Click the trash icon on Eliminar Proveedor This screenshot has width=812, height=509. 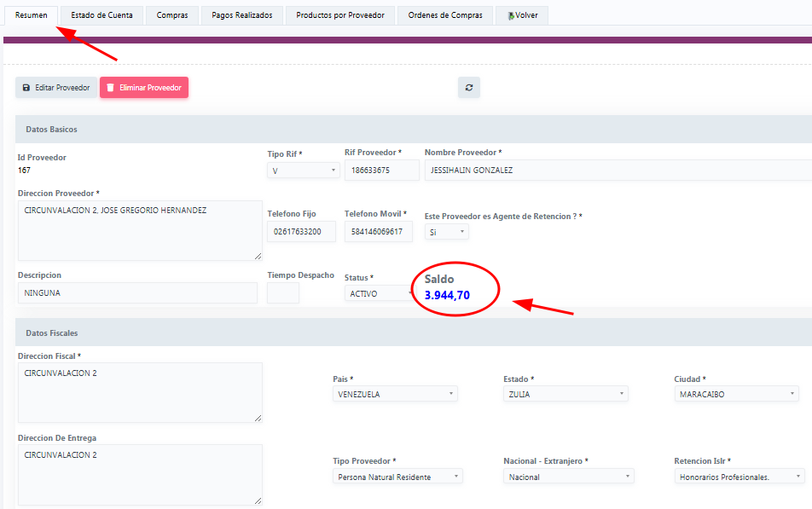(x=111, y=88)
